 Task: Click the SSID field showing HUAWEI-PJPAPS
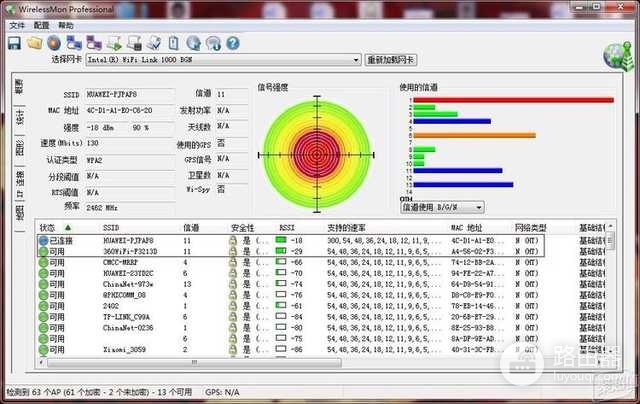click(130, 94)
